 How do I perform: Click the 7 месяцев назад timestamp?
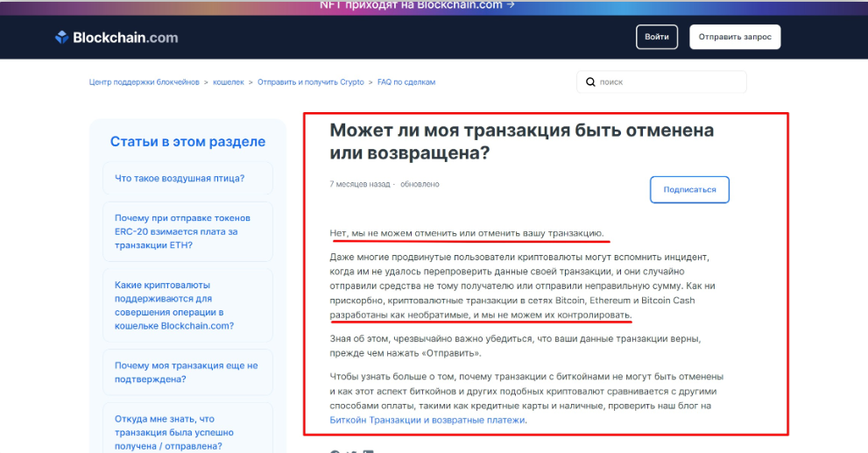(360, 184)
